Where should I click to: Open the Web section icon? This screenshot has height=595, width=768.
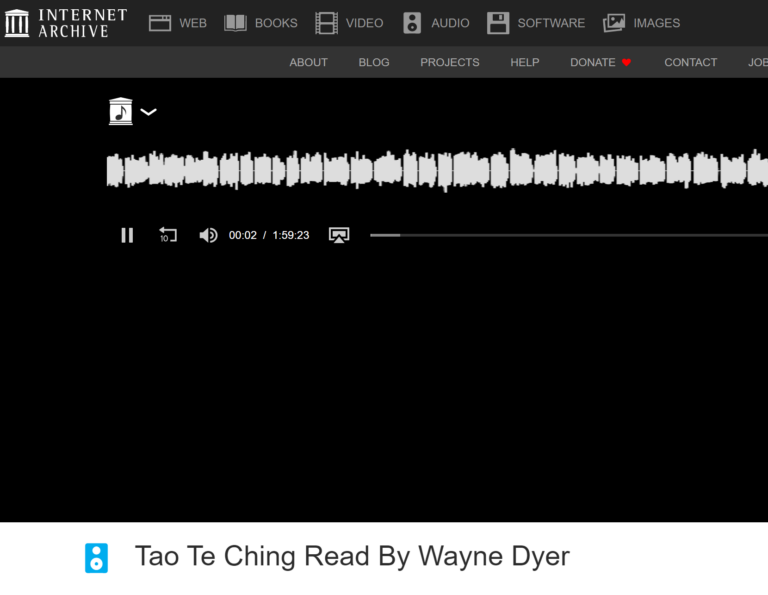[160, 23]
